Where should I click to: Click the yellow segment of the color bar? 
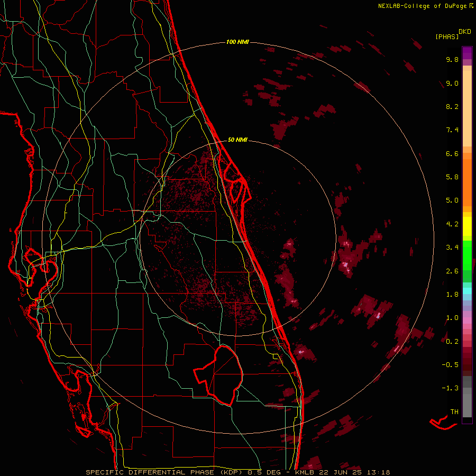point(467,226)
